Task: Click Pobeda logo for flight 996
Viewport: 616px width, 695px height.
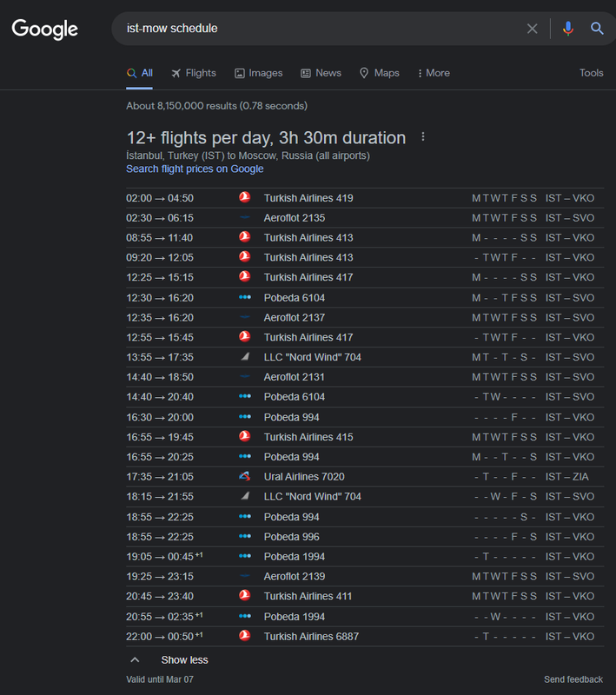Action: [x=245, y=536]
